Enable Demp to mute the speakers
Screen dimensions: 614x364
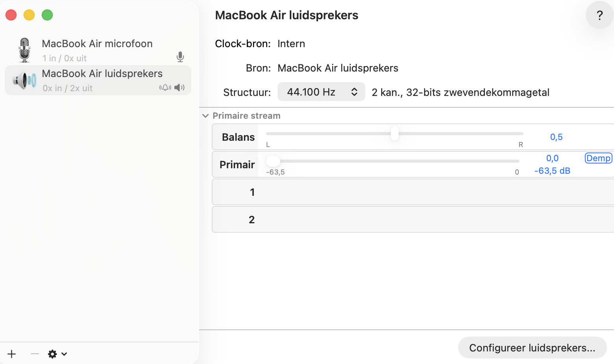pos(598,158)
